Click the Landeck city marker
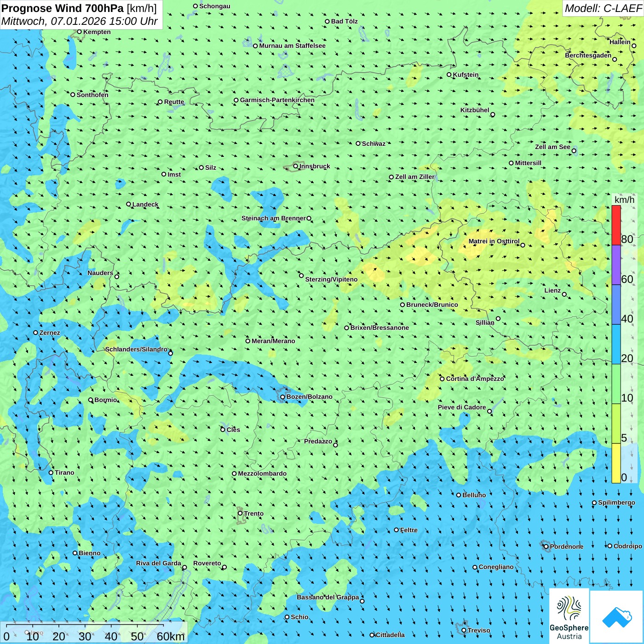 coord(129,204)
